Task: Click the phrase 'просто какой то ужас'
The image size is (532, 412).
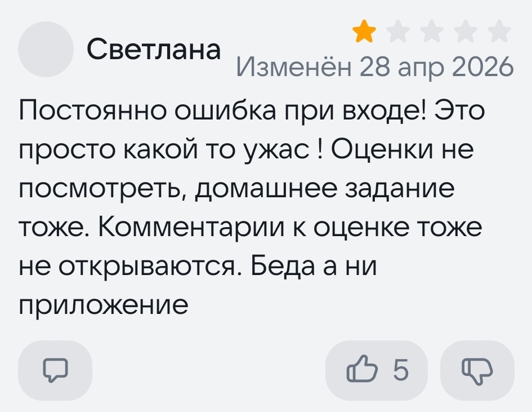Action: [x=164, y=149]
